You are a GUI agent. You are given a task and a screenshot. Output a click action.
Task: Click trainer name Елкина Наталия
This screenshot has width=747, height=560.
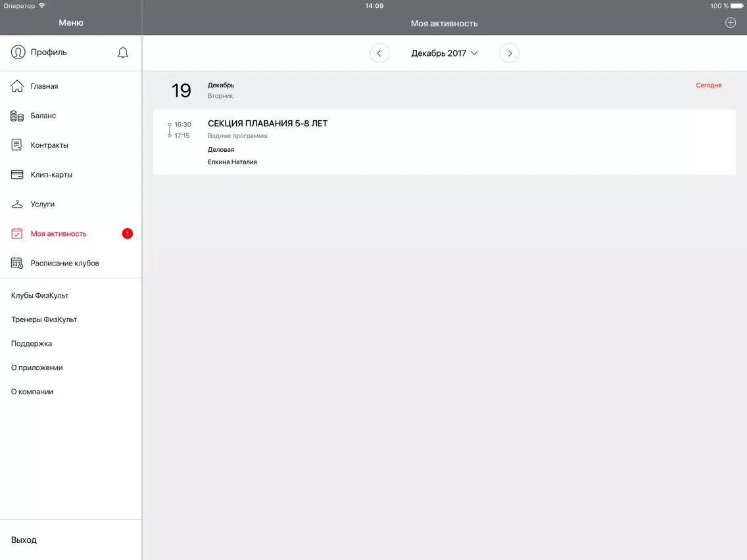pyautogui.click(x=232, y=162)
